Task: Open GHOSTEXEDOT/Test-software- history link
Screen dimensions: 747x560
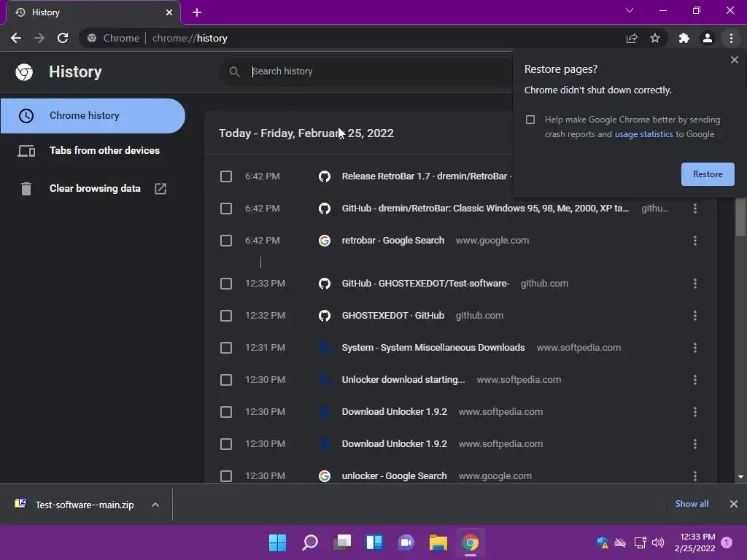Action: point(425,284)
